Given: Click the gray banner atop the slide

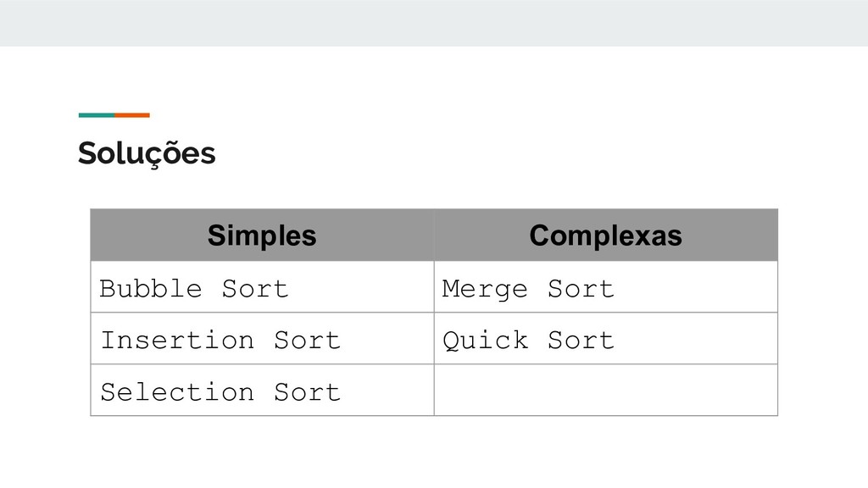Looking at the screenshot, I should click(434, 23).
